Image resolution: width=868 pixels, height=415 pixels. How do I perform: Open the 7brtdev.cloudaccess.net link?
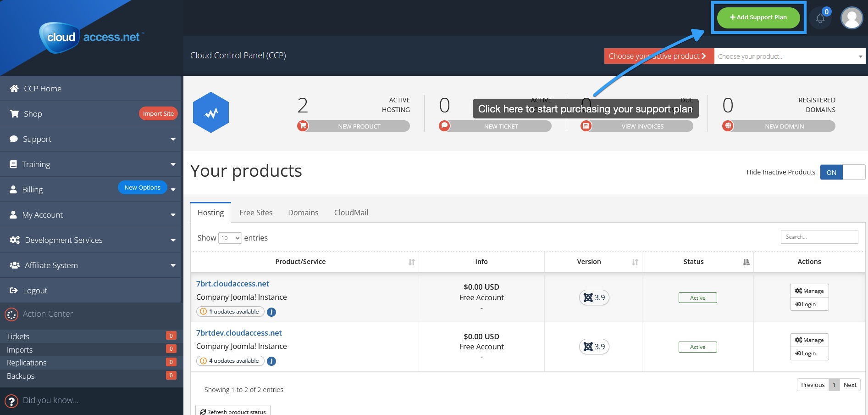click(239, 333)
